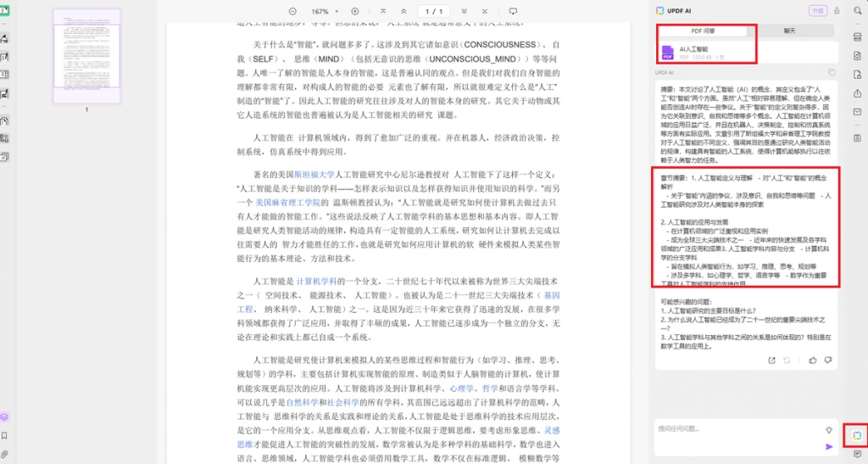868x464 pixels.
Task: Give a thumbs up to the AI answer
Action: (813, 360)
